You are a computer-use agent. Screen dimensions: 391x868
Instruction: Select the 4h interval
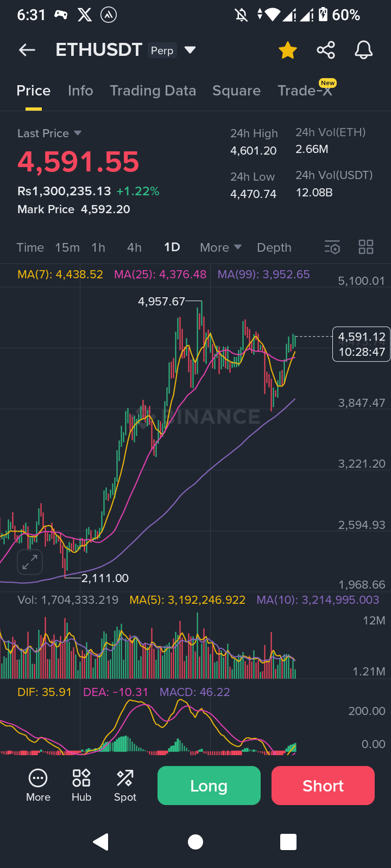pyautogui.click(x=134, y=247)
